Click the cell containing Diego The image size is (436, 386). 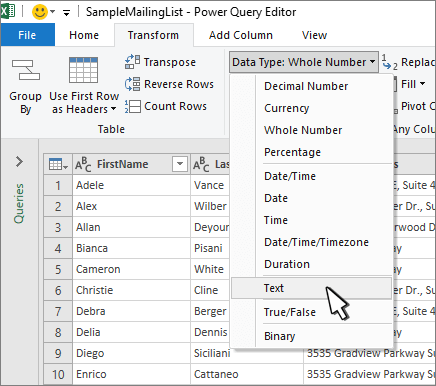coord(131,353)
